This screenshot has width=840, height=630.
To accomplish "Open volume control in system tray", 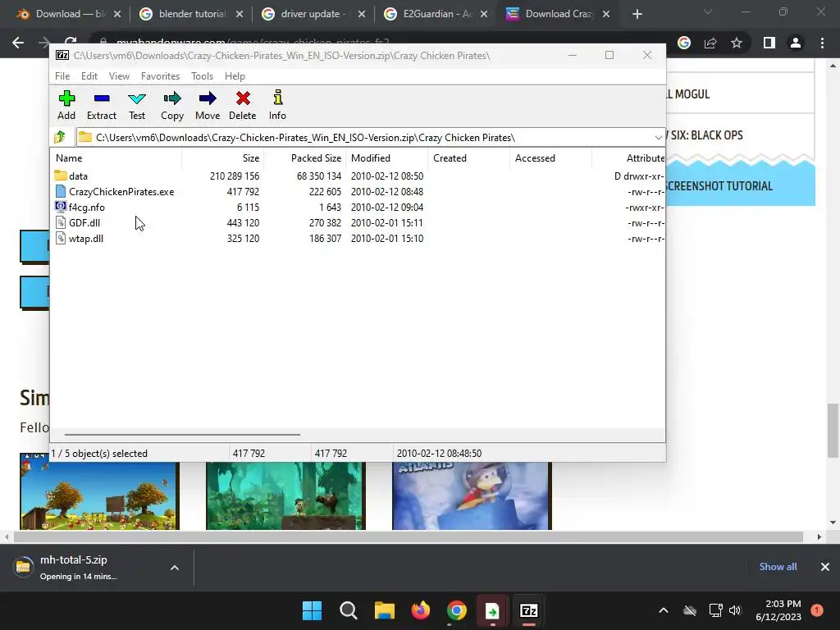I will click(x=735, y=610).
